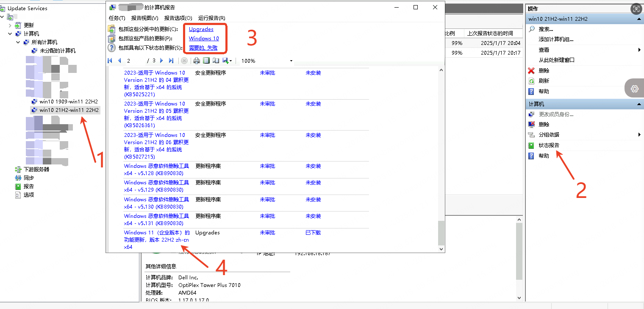Click the 更新 node icon in tree
Viewport: 644px width, 309px height.
tap(19, 25)
